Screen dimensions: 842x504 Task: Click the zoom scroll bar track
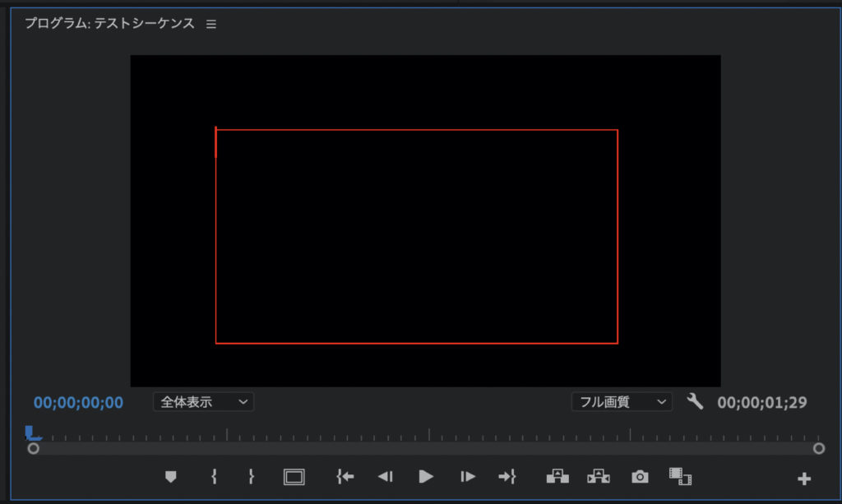pyautogui.click(x=426, y=448)
